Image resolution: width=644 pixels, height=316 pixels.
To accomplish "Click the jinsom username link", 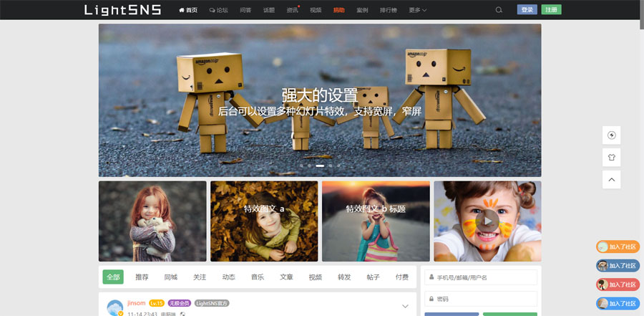I will [x=137, y=303].
